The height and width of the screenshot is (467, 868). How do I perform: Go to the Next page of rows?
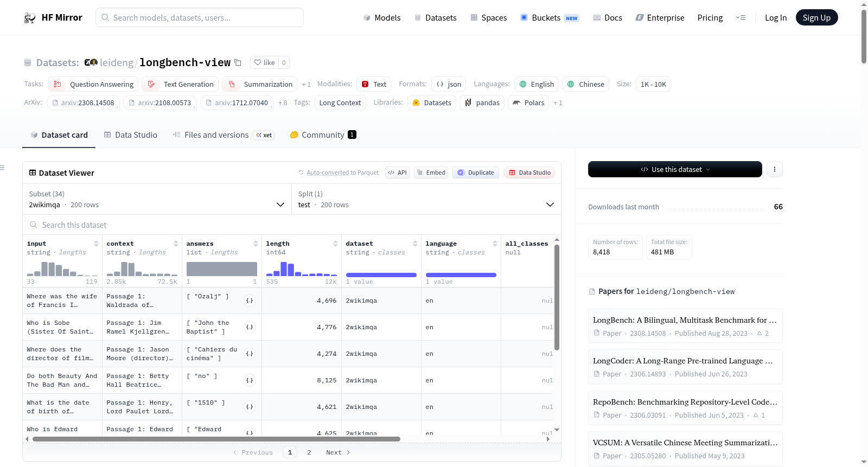click(x=338, y=452)
